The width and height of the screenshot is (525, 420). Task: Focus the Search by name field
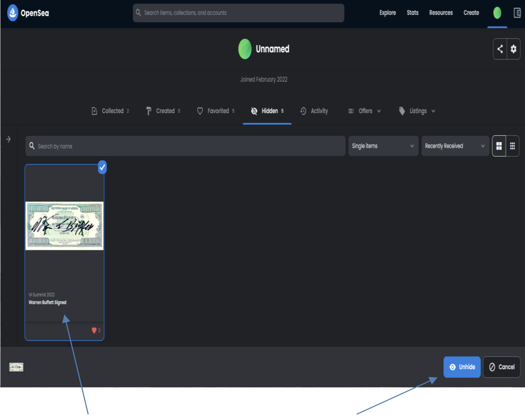[x=185, y=146]
